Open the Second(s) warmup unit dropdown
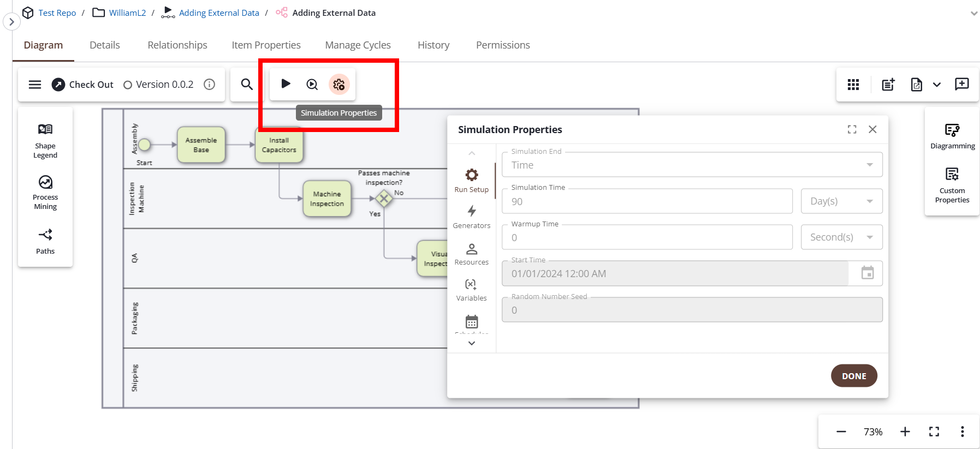Image resolution: width=980 pixels, height=449 pixels. [x=841, y=237]
